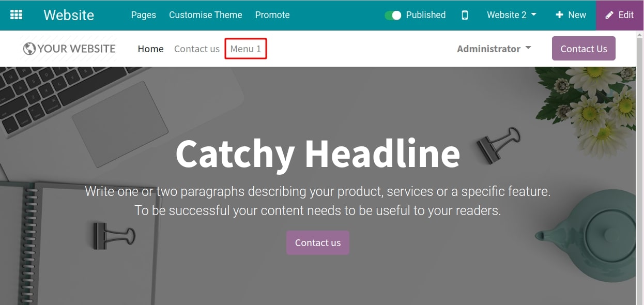Open the Promote menu
The image size is (644, 305).
[272, 15]
